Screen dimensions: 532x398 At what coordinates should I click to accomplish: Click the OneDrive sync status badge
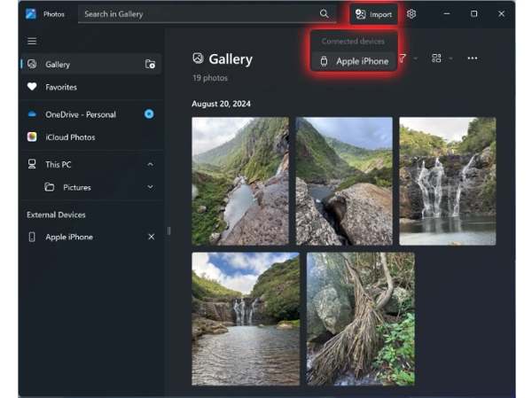point(149,114)
